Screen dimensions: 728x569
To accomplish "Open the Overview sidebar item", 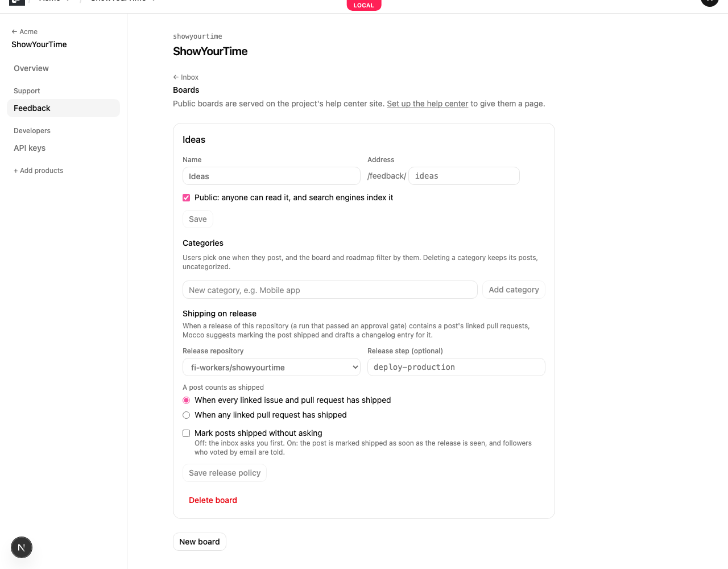I will (x=31, y=68).
